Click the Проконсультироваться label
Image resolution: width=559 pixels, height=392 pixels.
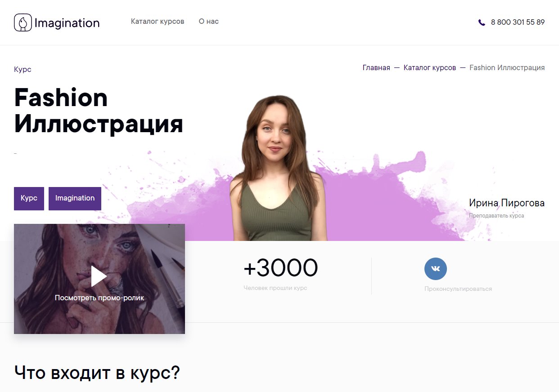tap(458, 289)
